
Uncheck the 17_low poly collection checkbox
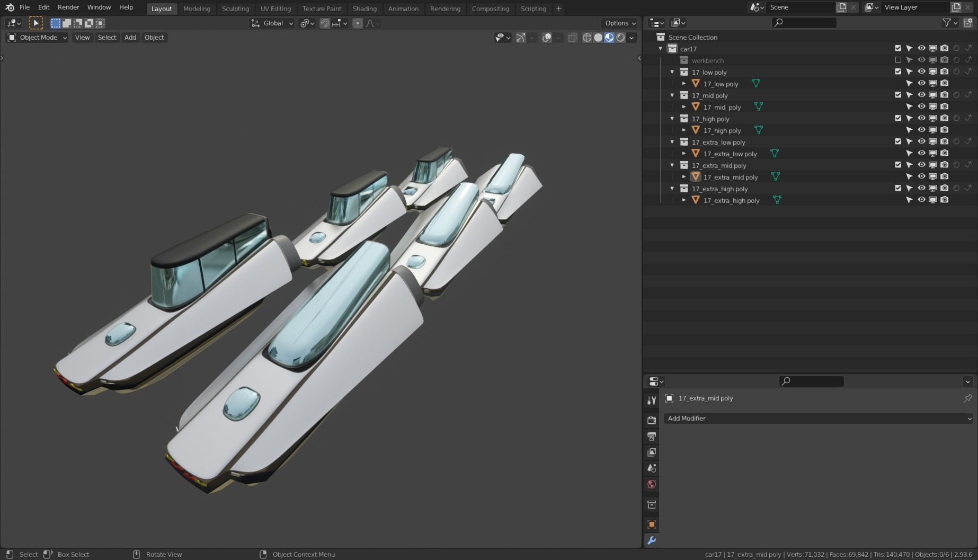pyautogui.click(x=898, y=72)
